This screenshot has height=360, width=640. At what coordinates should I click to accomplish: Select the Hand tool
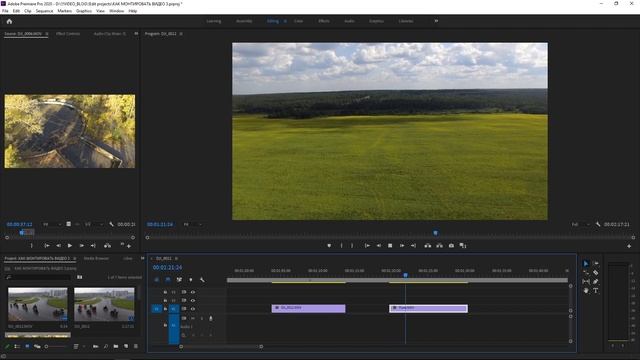586,291
